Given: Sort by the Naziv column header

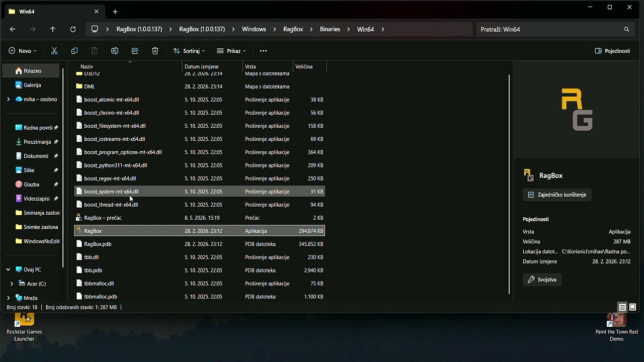Looking at the screenshot, I should click(x=130, y=66).
